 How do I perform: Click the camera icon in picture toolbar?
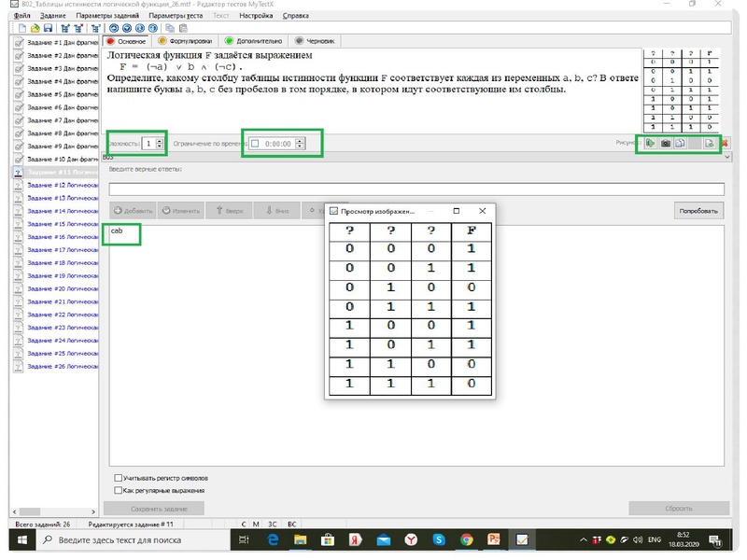[665, 144]
